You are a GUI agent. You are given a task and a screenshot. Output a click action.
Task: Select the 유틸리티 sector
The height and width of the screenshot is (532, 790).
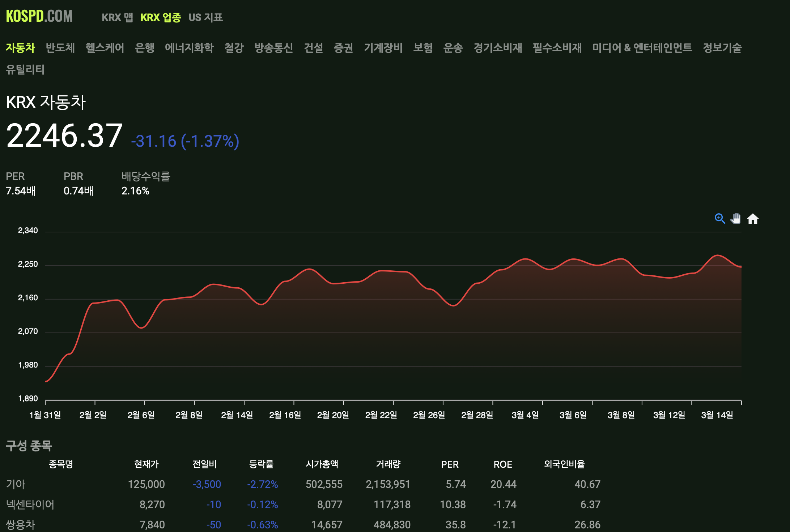tap(25, 69)
